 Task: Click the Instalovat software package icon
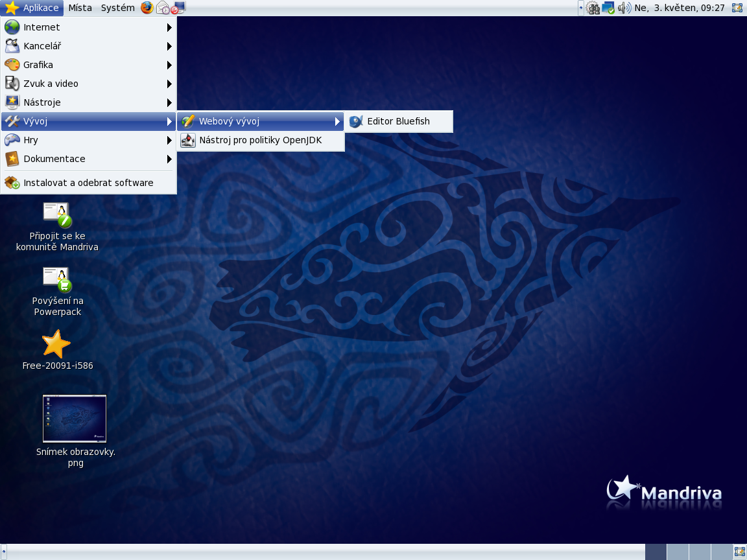pyautogui.click(x=12, y=183)
